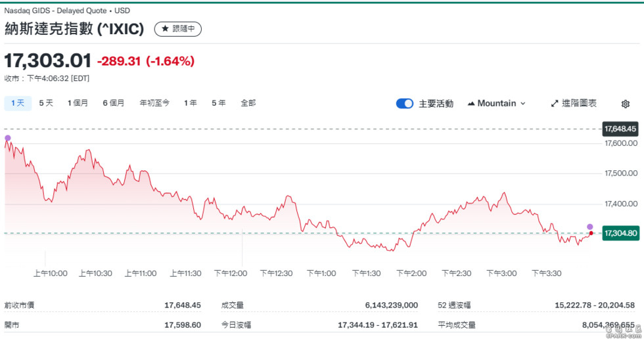This screenshot has height=339, width=644.
Task: Click the expand arrows icon for advanced chart
Action: 555,103
